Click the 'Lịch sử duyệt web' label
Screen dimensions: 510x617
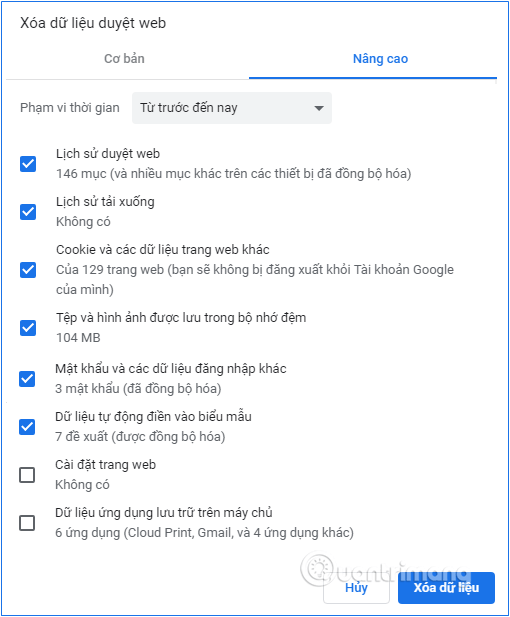pos(108,153)
